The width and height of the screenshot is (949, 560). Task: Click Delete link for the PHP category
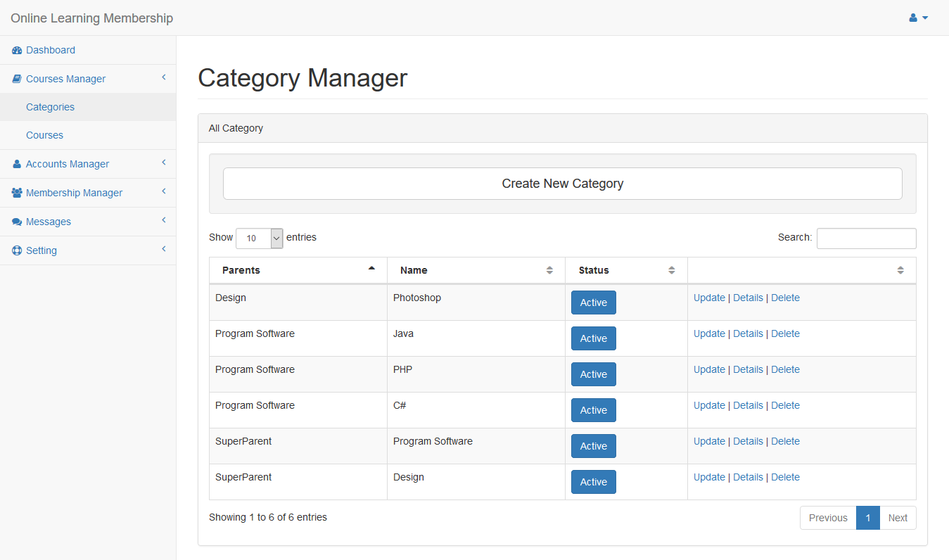pyautogui.click(x=785, y=369)
